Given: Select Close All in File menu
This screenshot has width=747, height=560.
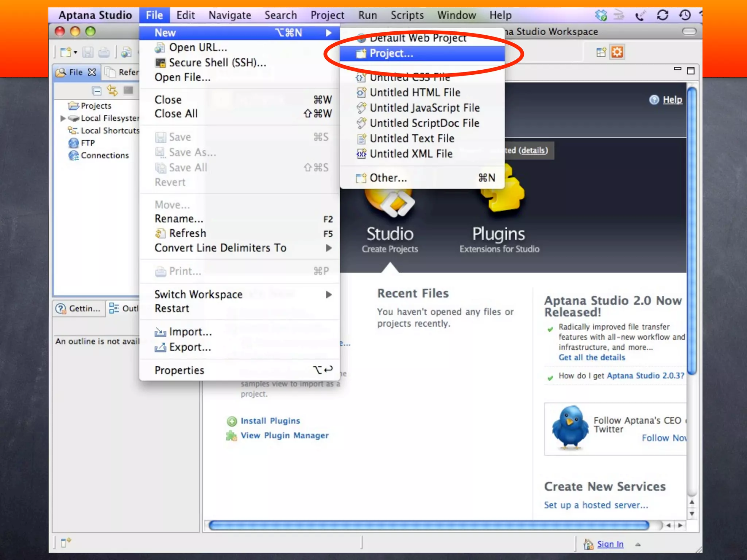Looking at the screenshot, I should pyautogui.click(x=239, y=114).
